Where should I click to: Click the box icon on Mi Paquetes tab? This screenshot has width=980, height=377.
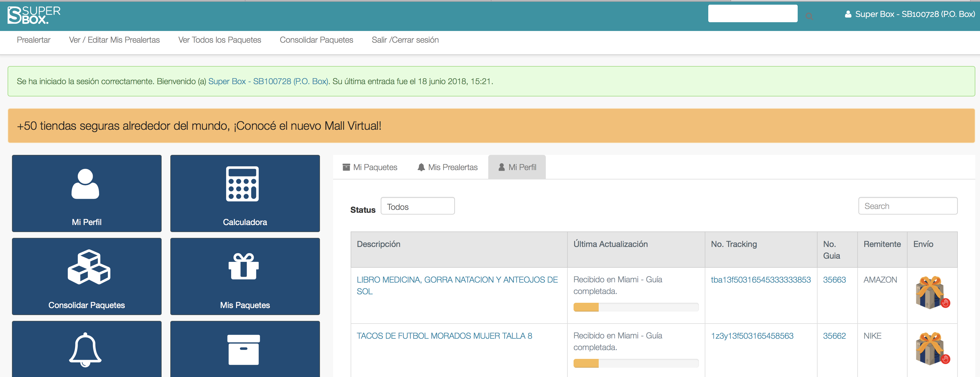346,167
